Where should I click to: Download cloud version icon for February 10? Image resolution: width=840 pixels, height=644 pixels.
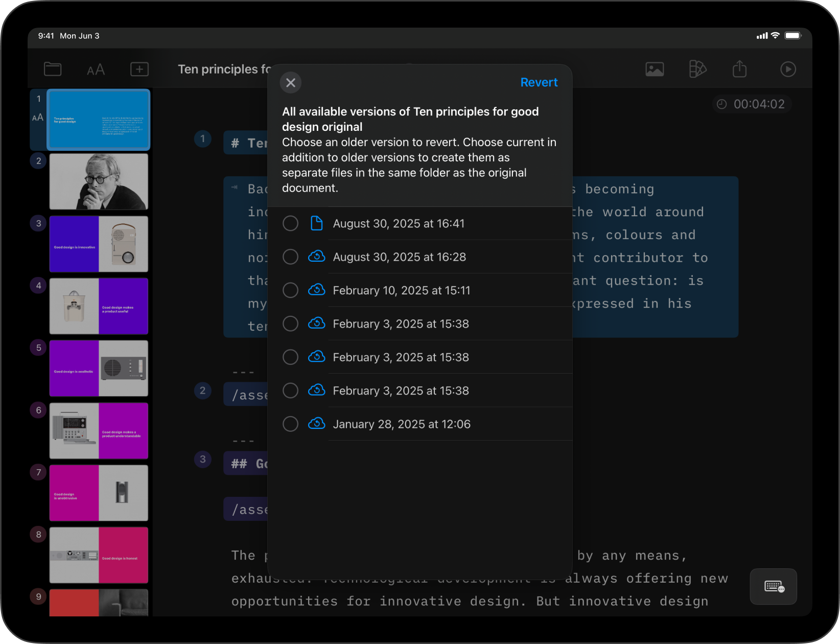click(x=317, y=290)
